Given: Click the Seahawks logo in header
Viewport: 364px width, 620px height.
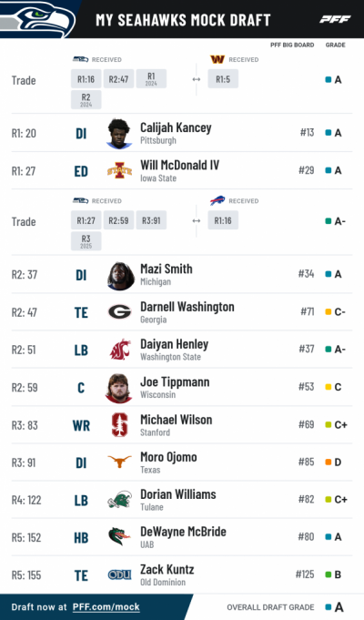Looking at the screenshot, I should 39,19.
